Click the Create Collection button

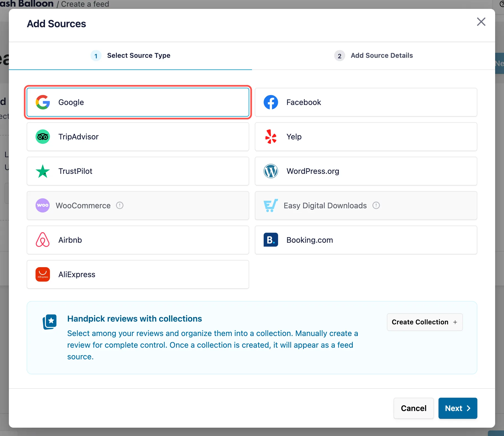[425, 322]
